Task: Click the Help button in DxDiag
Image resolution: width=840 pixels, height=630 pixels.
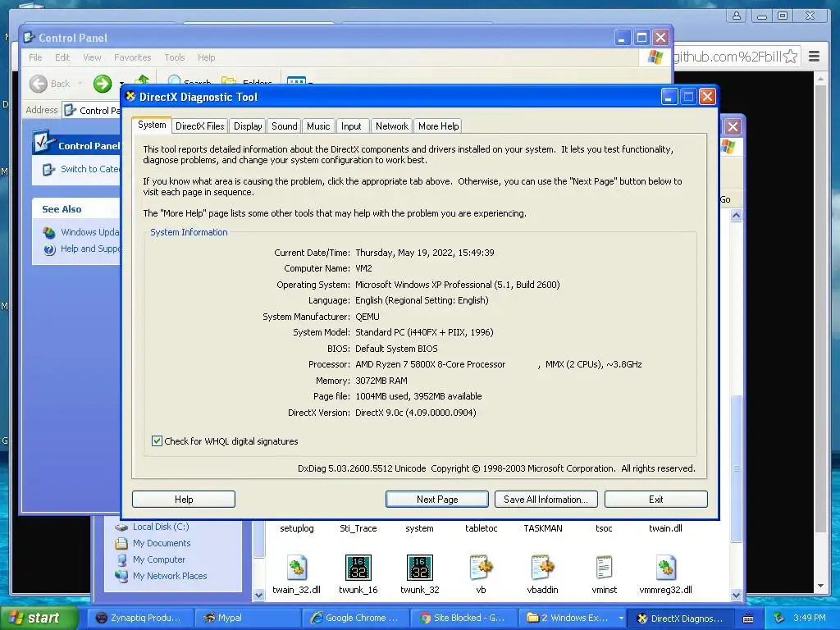Action: (184, 500)
